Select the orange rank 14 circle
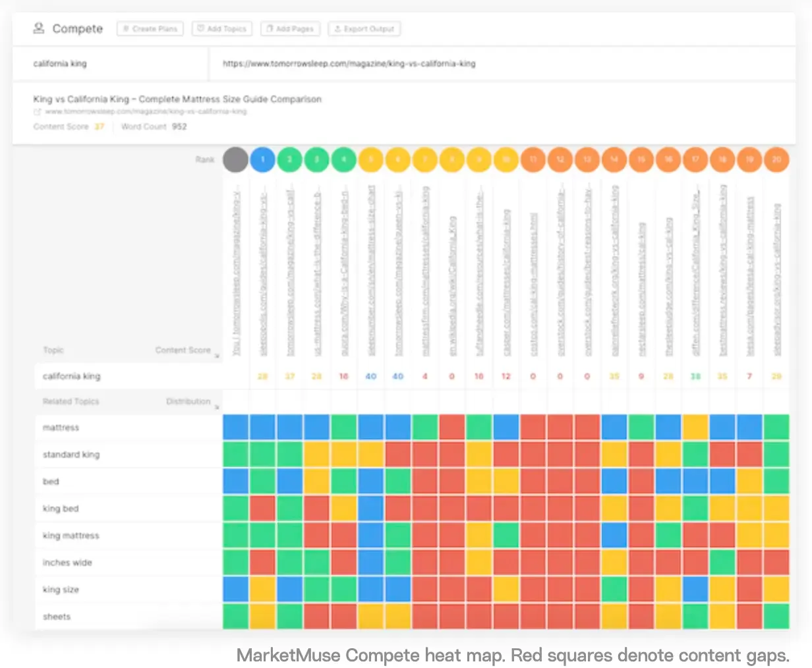The image size is (812, 668). click(614, 159)
